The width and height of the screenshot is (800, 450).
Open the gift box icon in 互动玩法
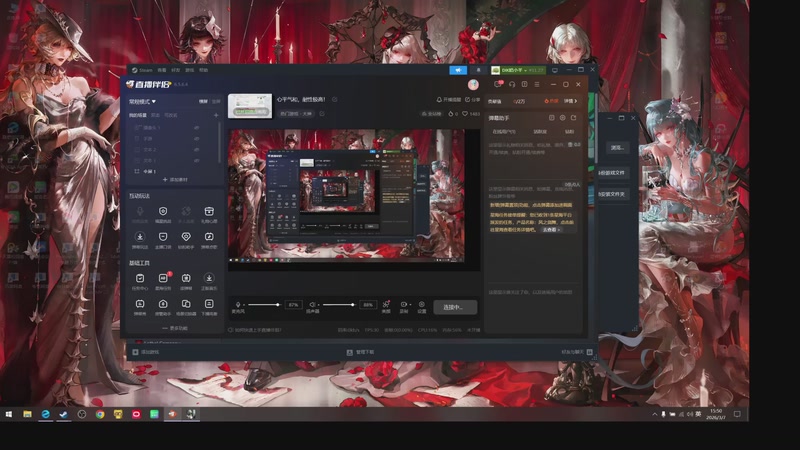pyautogui.click(x=209, y=211)
